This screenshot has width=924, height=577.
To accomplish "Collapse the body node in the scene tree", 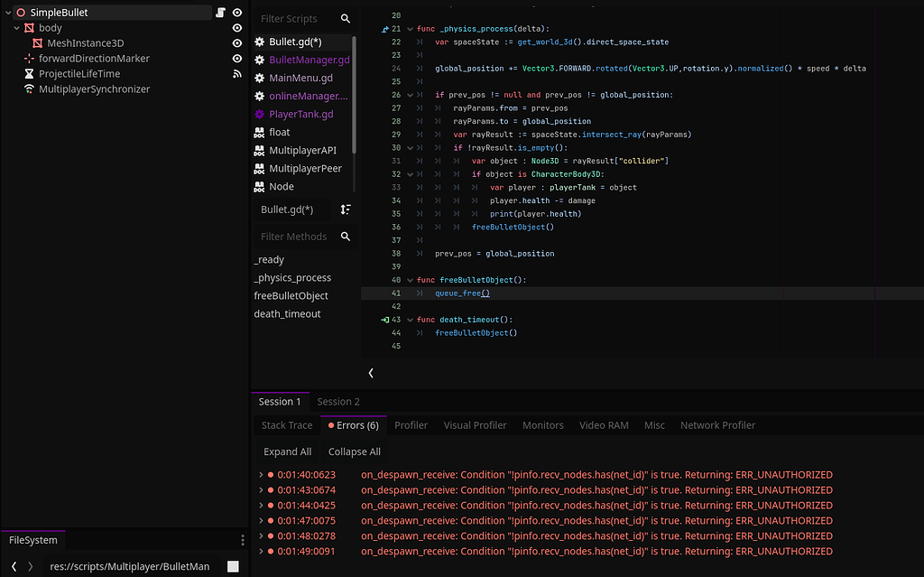I will pos(15,27).
